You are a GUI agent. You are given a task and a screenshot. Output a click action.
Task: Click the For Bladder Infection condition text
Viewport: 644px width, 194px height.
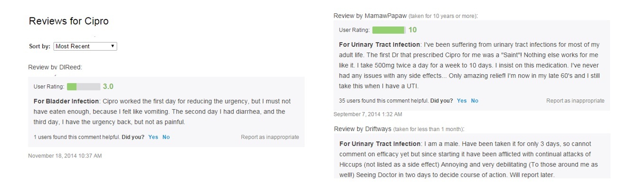click(66, 101)
